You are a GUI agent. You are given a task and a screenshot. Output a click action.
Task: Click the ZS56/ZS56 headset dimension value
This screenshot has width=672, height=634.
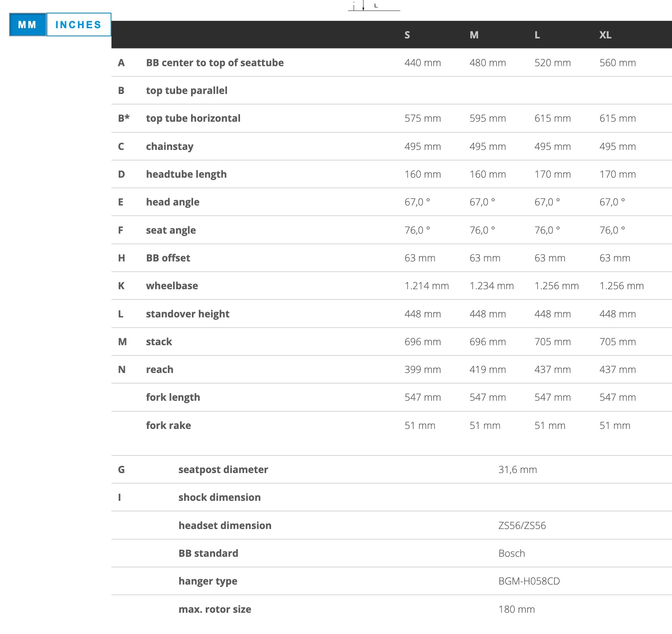pyautogui.click(x=522, y=526)
